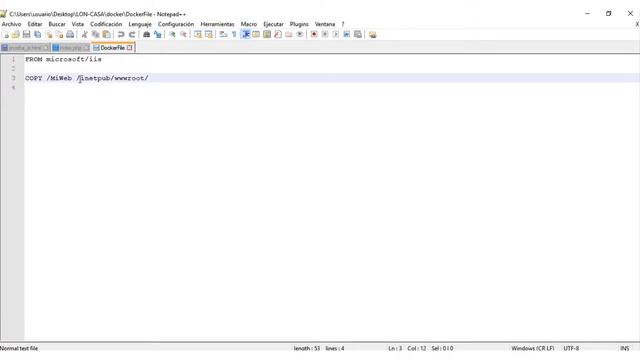Open the Archivo menu
This screenshot has width=640, height=360.
pos(11,24)
